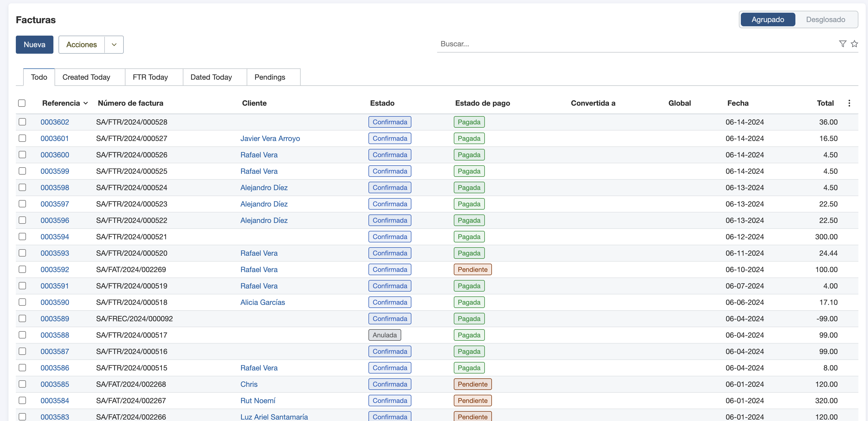
Task: Click the Convertida a column header
Action: click(x=593, y=103)
